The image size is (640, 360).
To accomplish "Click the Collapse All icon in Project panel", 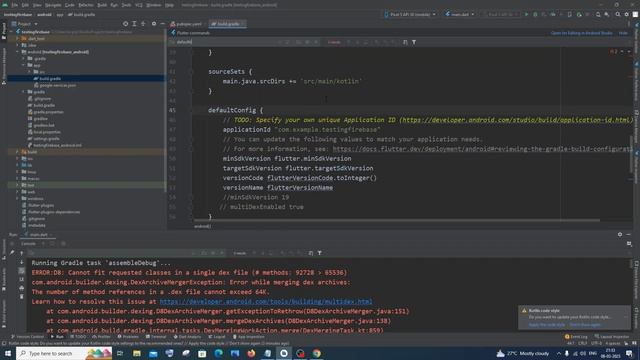I will point(143,24).
